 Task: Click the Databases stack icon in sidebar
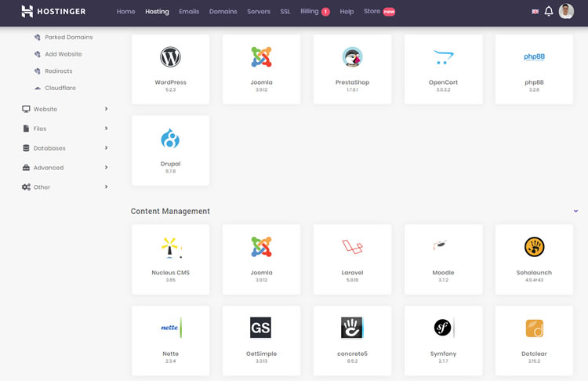pyautogui.click(x=26, y=148)
